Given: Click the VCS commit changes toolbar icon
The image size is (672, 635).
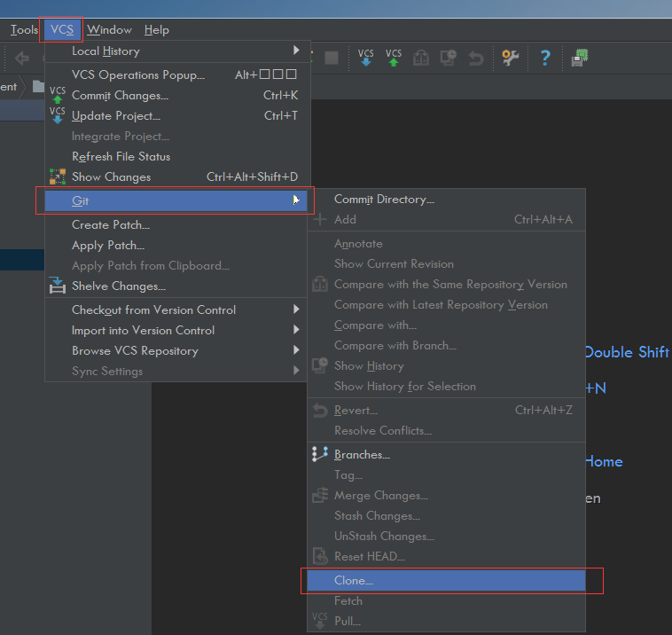Looking at the screenshot, I should tap(394, 58).
